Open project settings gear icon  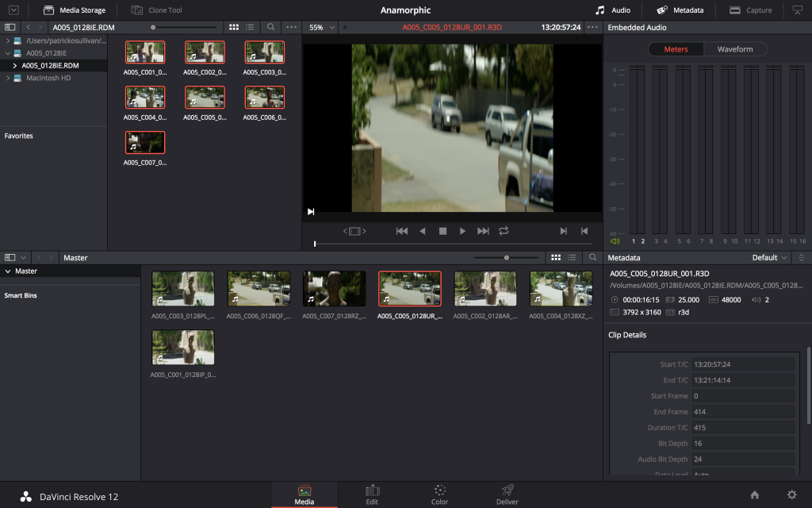[x=791, y=495]
